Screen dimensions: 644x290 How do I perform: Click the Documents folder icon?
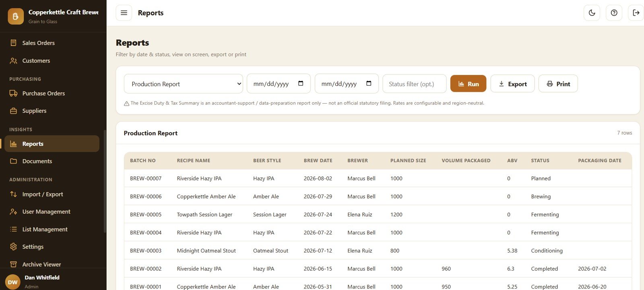click(13, 161)
